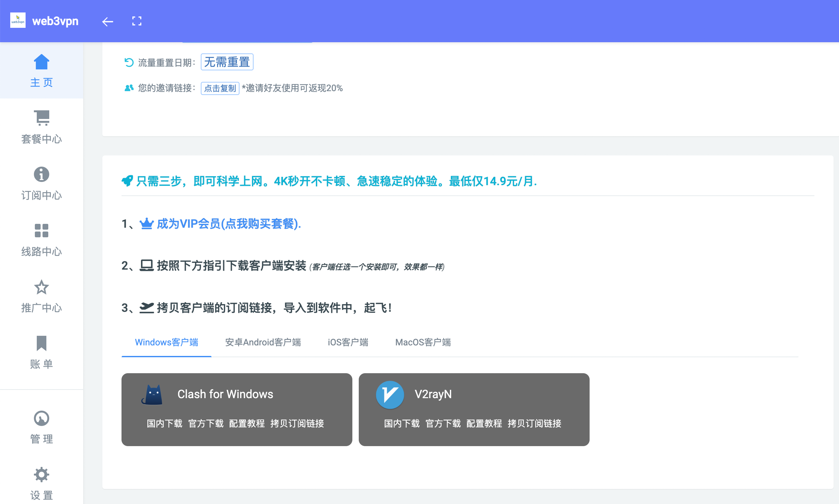Image resolution: width=839 pixels, height=504 pixels.
Task: Click the back arrow in header
Action: 108,22
